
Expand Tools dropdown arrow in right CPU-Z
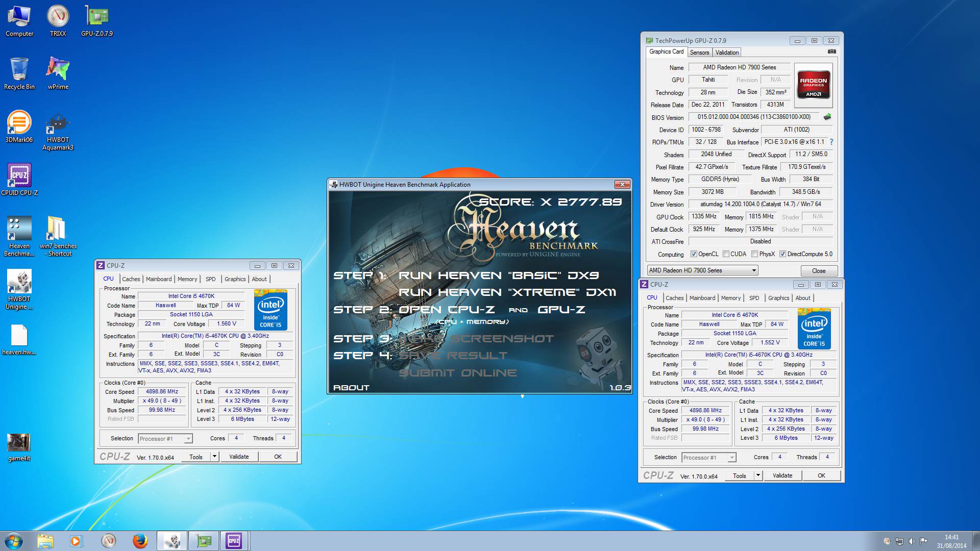click(x=758, y=475)
